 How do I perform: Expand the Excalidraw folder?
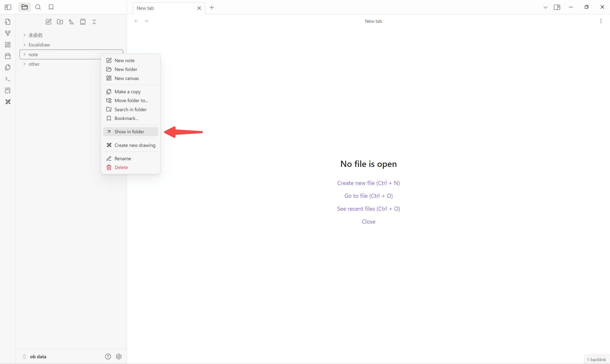point(39,45)
